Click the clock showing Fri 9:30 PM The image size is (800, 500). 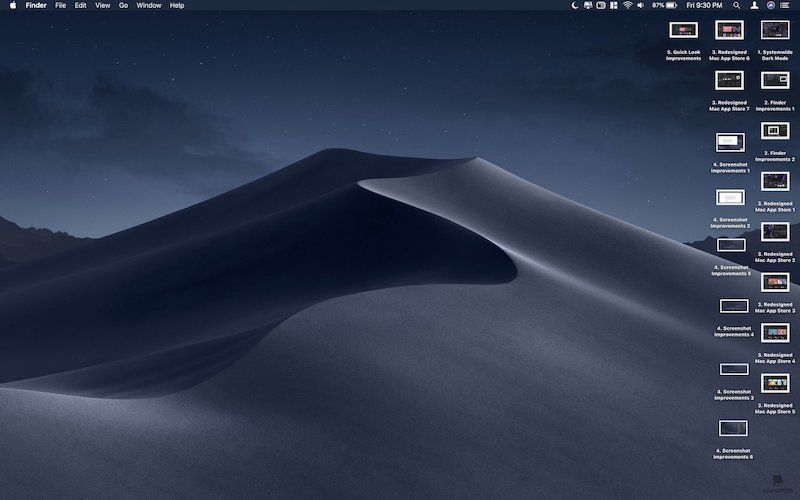point(704,5)
